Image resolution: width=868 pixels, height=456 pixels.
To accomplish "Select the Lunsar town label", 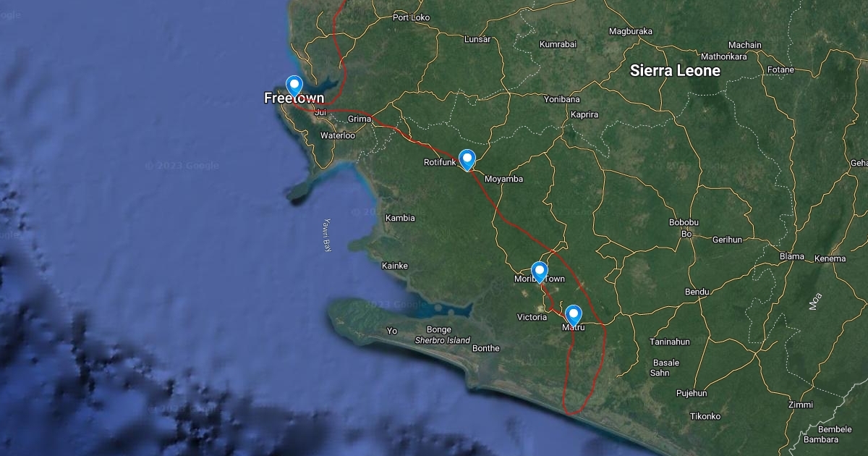I will click(477, 39).
